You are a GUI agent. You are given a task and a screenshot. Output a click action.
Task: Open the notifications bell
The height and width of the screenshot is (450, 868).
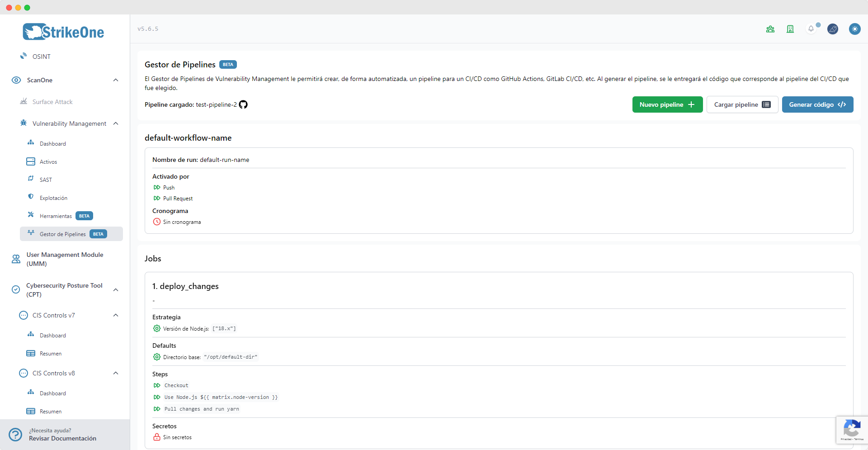811,29
